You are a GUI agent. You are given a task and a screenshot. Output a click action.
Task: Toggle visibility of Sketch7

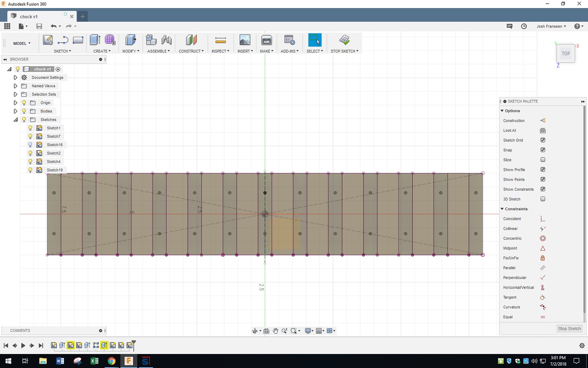30,136
